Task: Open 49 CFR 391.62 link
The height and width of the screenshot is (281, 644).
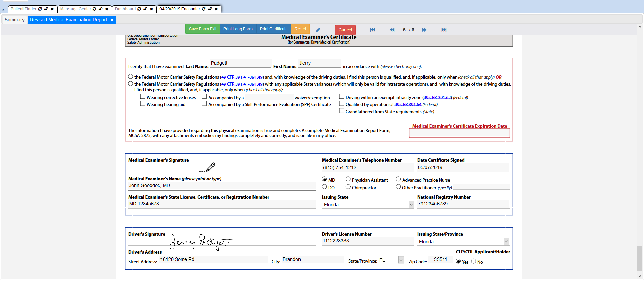Action: click(x=437, y=97)
